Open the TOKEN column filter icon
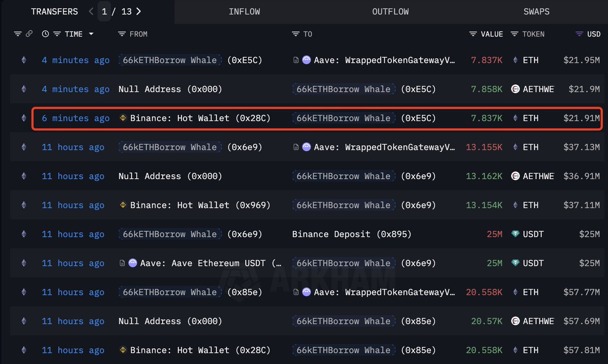The width and height of the screenshot is (608, 364). point(514,34)
